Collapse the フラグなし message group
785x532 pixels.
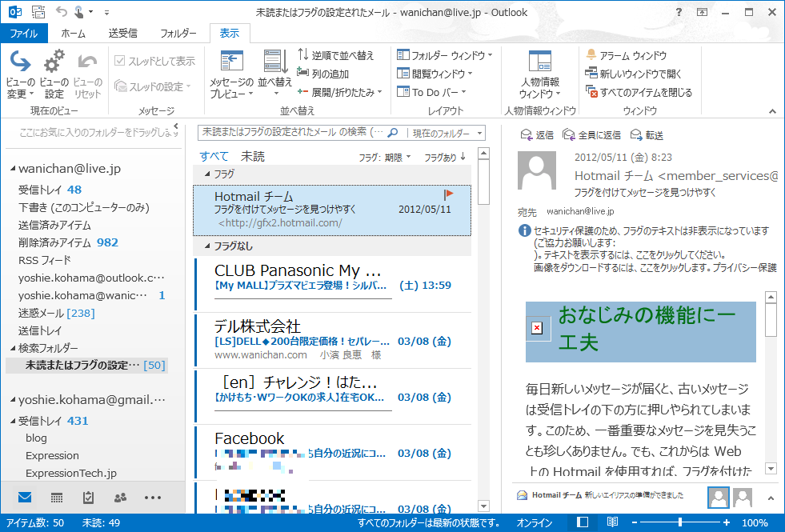[208, 246]
